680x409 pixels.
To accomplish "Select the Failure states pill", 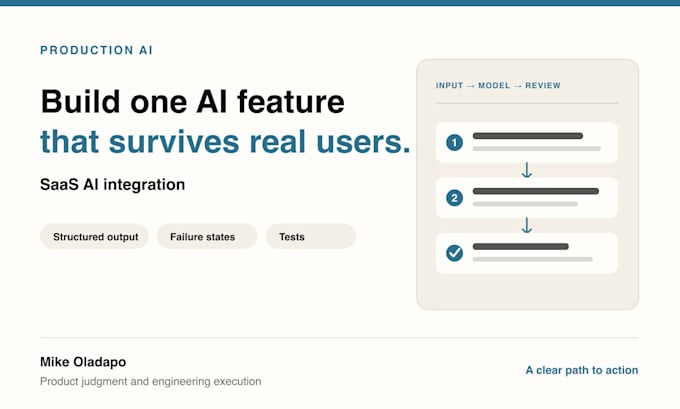I will tap(207, 236).
